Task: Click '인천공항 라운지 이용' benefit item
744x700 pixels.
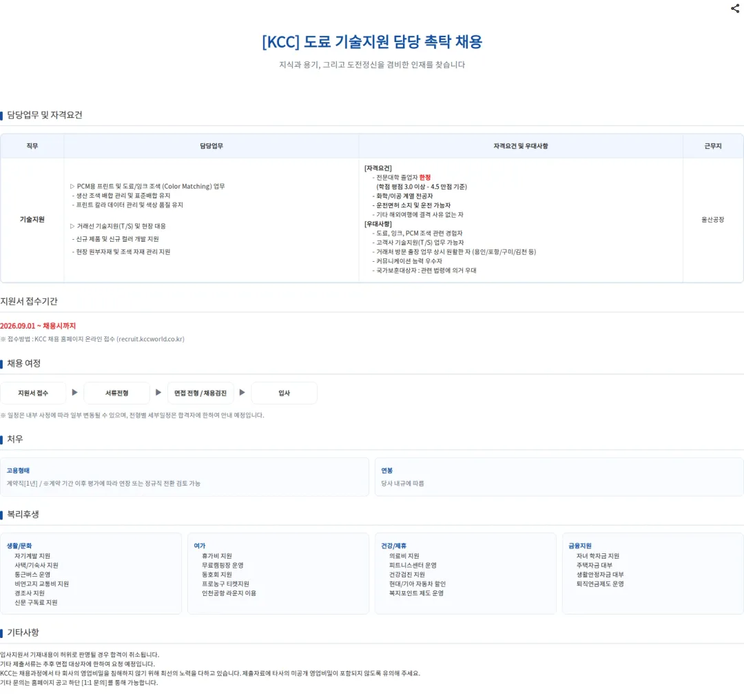Action: pos(229,593)
